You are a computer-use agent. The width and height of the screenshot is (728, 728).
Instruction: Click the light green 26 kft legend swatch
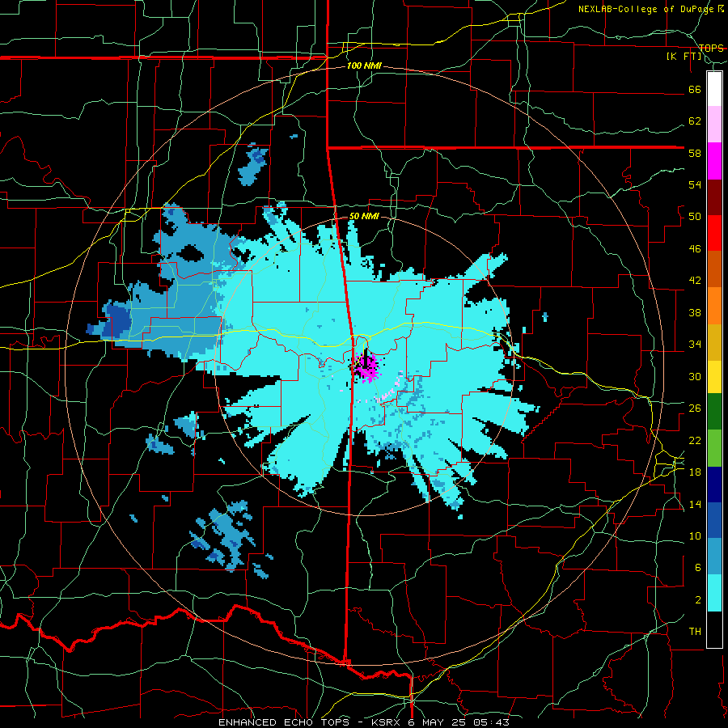(x=714, y=448)
